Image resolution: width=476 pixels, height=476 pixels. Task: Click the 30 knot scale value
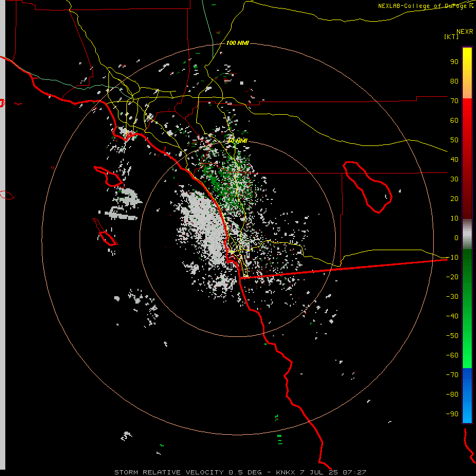(x=454, y=179)
